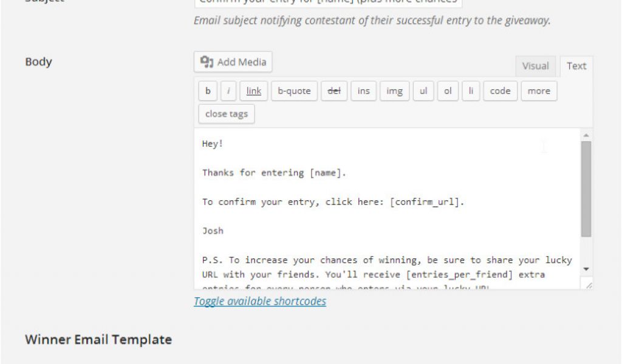This screenshot has width=622, height=364.
Task: Click the bold 'b' quicktag button
Action: [x=208, y=91]
